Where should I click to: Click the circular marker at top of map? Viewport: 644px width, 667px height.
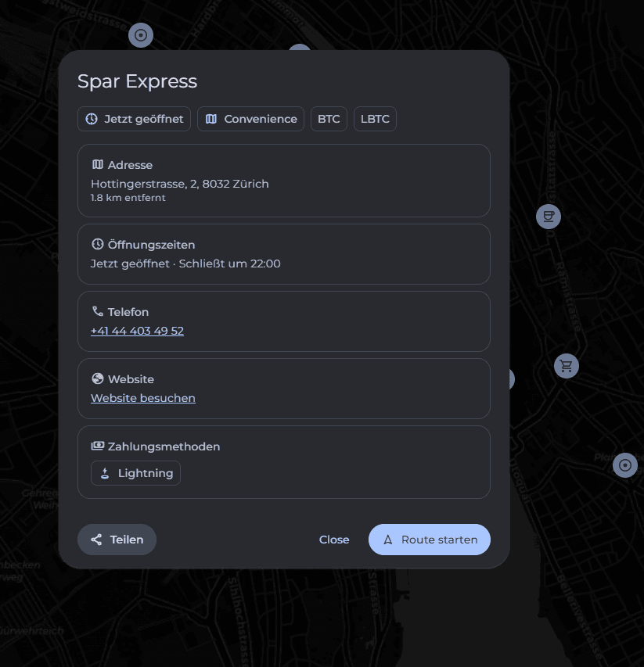click(141, 35)
